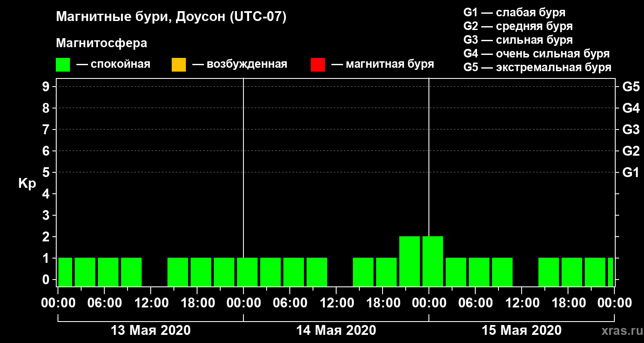Click the green 'спокойная' legend swatch
This screenshot has width=644, height=343.
[x=63, y=65]
